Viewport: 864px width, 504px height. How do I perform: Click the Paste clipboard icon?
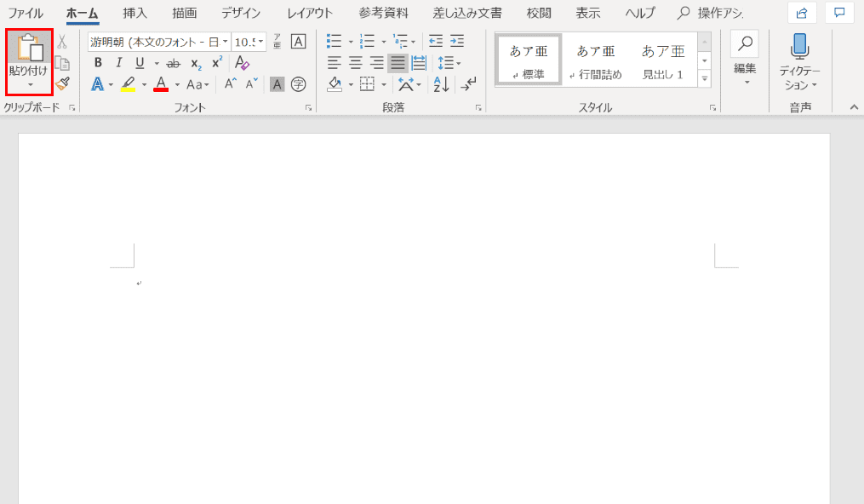(30, 48)
